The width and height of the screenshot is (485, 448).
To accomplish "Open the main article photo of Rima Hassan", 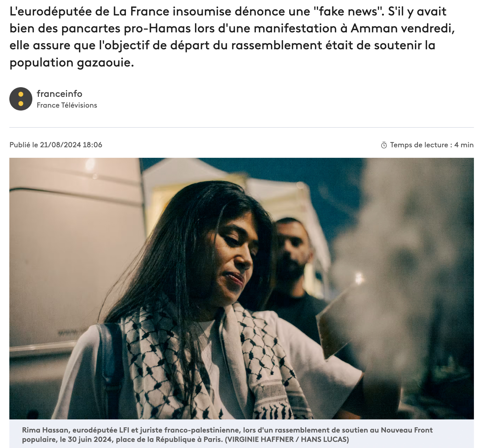I will pos(241,288).
